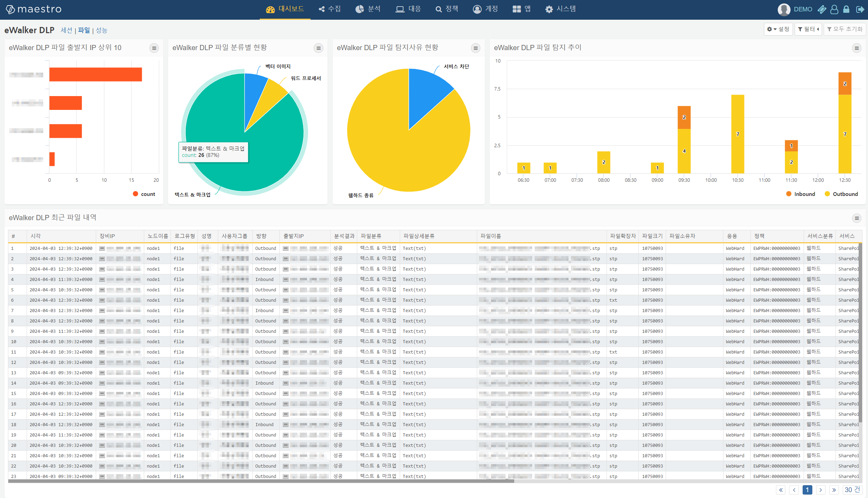Viewport: 868px width, 498px height.
Task: Select the 파일 (File) session tab
Action: point(84,30)
